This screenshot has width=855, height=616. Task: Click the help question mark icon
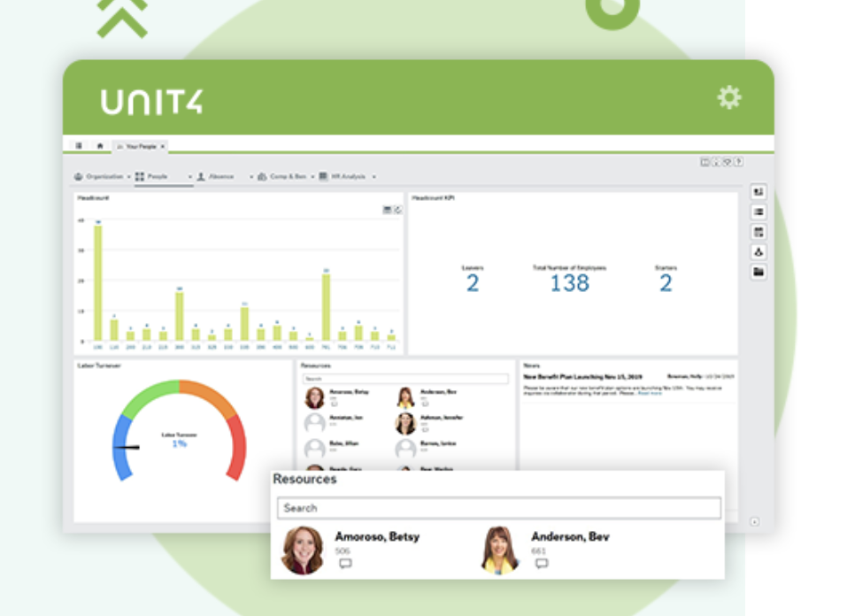738,162
